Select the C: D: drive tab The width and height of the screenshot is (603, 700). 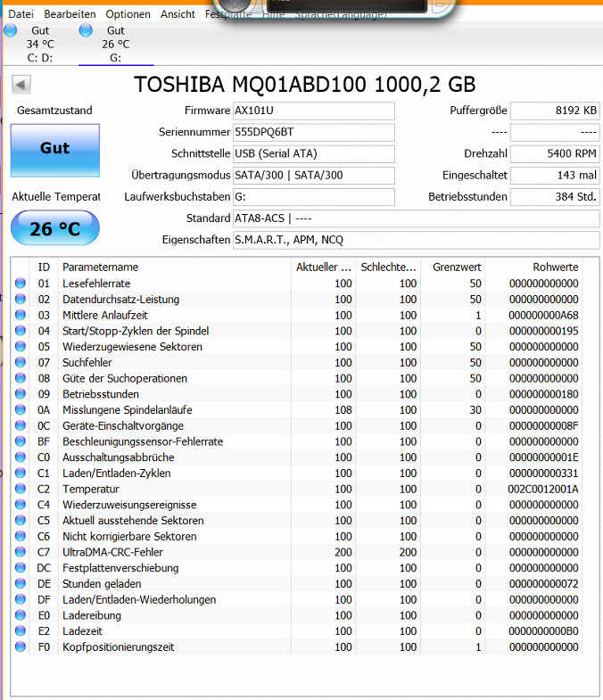click(40, 45)
